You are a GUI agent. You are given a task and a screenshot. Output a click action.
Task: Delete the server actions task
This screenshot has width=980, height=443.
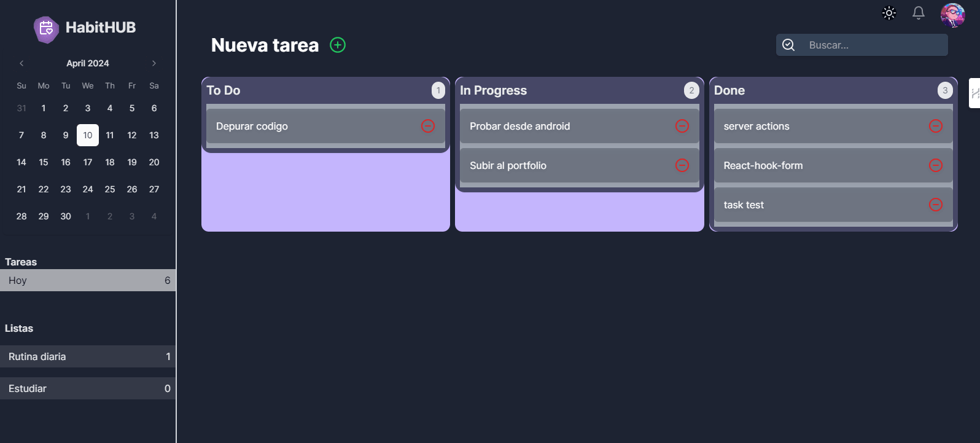936,126
